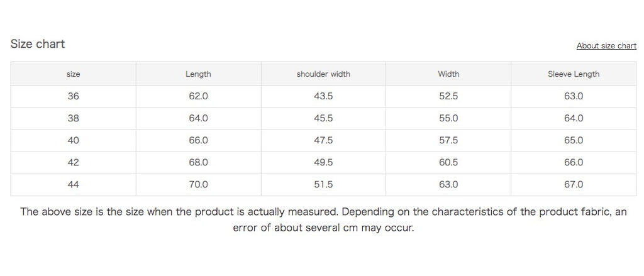Click the shoulder width column header
This screenshot has height=276, width=644.
pyautogui.click(x=323, y=74)
